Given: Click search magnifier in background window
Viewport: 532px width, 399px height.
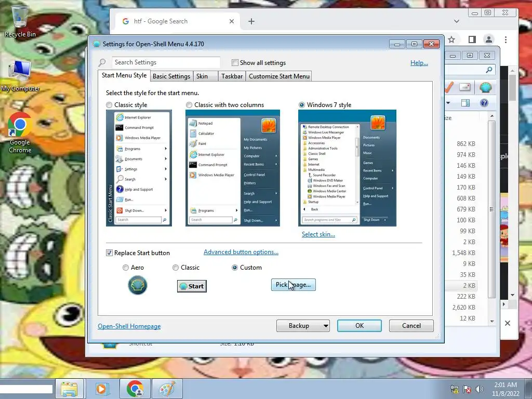Looking at the screenshot, I should [489, 70].
